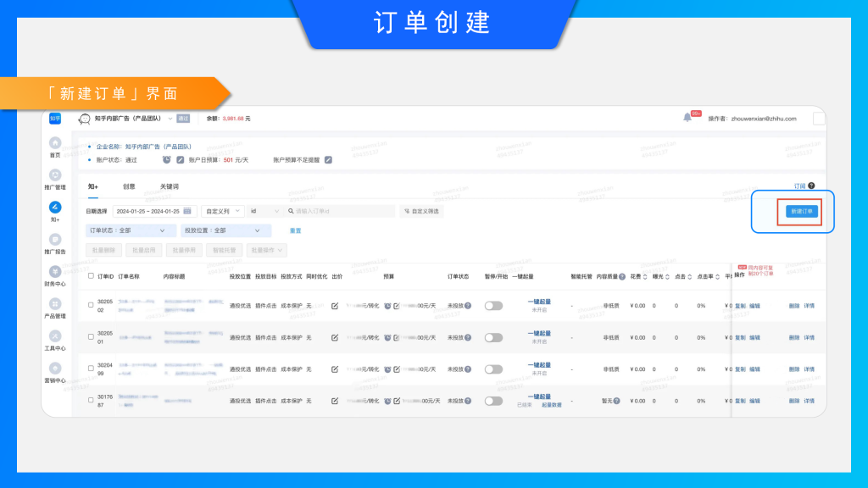Click 编辑 for order 3020499

click(x=754, y=369)
